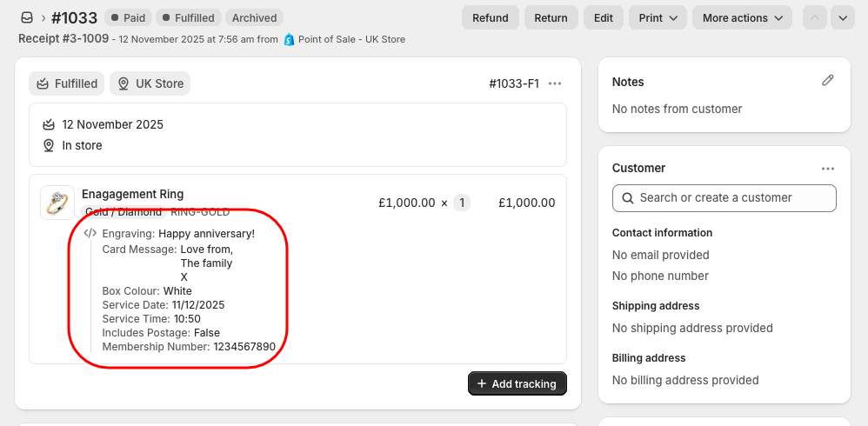Click the Archived badge next to order number
This screenshot has height=426, width=868.
[254, 17]
